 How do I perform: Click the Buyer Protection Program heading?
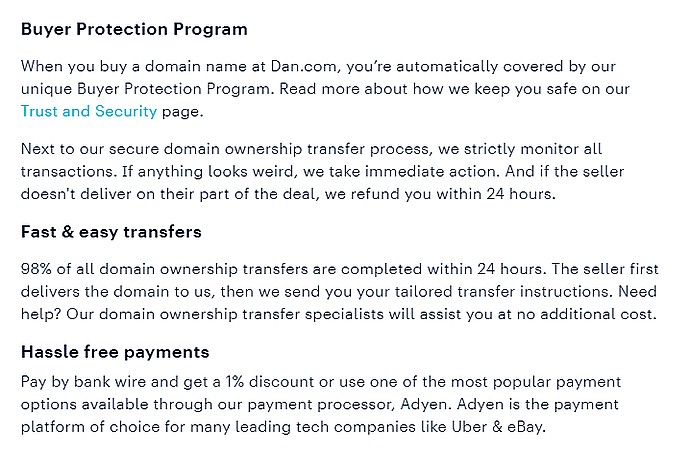(134, 29)
